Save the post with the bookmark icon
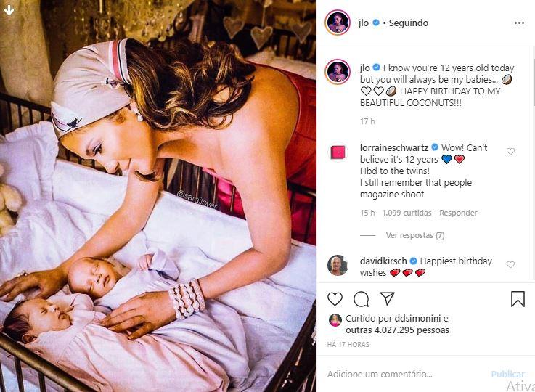The width and height of the screenshot is (535, 392). [x=518, y=299]
